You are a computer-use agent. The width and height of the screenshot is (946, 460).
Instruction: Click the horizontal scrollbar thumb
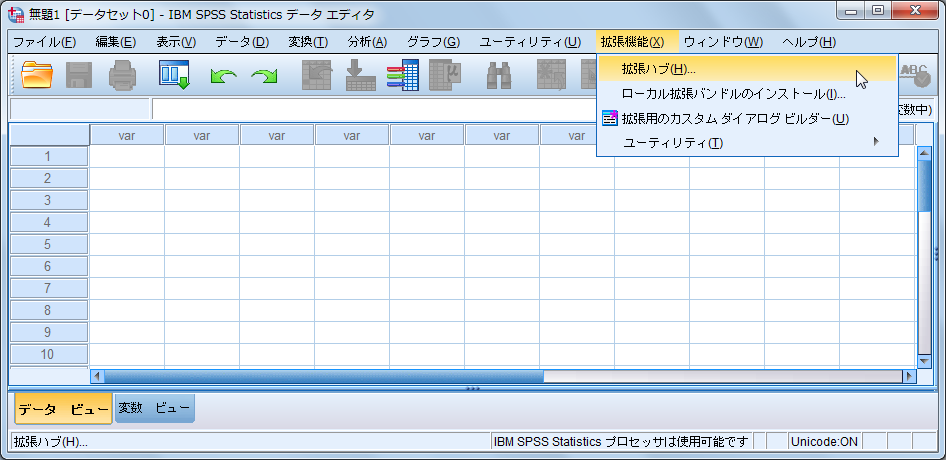(x=324, y=376)
